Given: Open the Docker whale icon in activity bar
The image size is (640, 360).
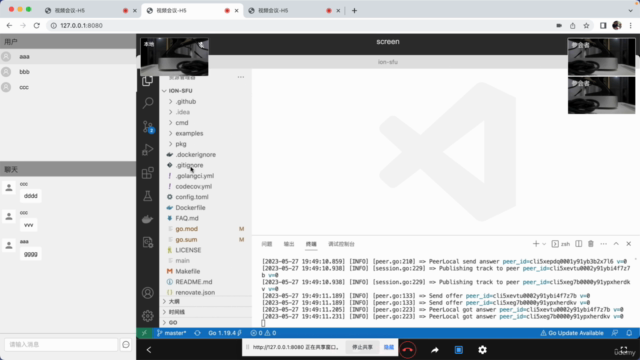Looking at the screenshot, I should tap(148, 219).
